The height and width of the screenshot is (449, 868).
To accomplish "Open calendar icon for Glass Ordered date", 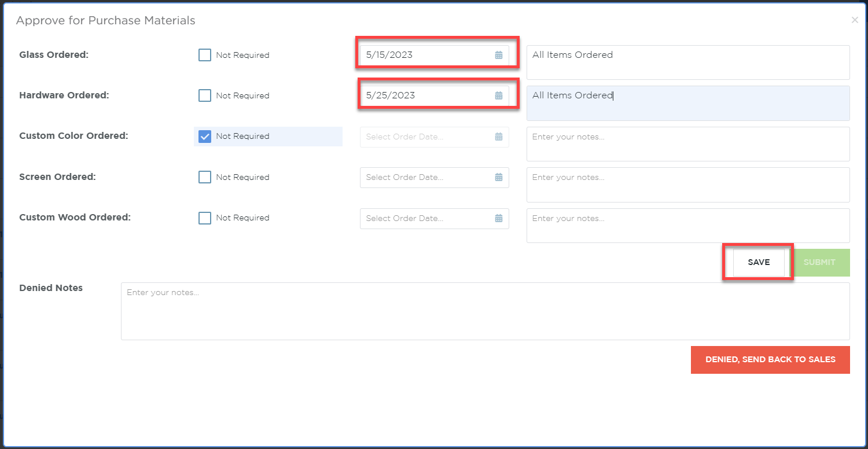I will point(499,56).
